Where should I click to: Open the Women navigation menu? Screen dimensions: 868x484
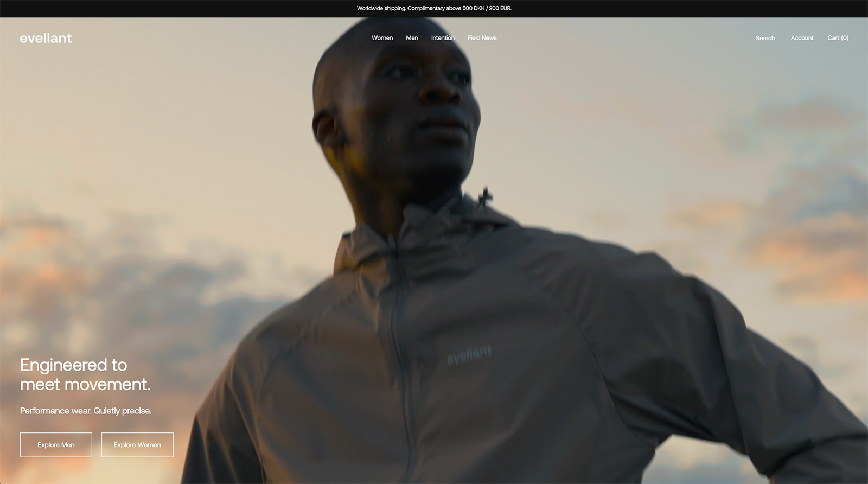382,38
